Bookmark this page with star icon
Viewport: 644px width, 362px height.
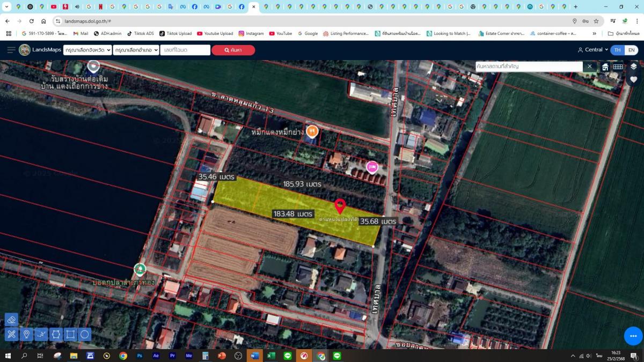point(596,21)
